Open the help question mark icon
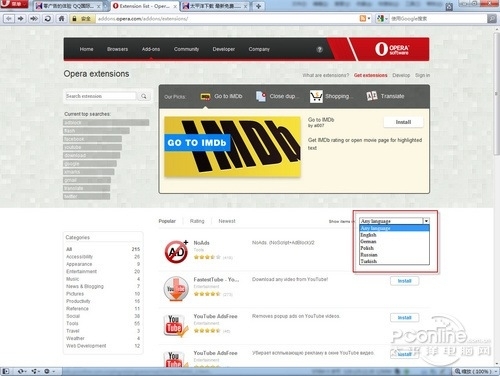Screen dimensions: 500x376 (x=319, y=49)
